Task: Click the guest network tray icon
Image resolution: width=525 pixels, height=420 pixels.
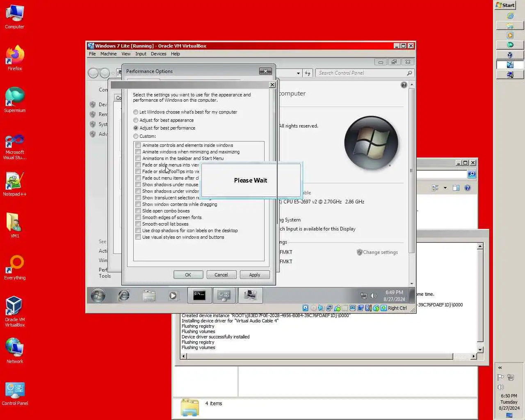Action: (363, 296)
